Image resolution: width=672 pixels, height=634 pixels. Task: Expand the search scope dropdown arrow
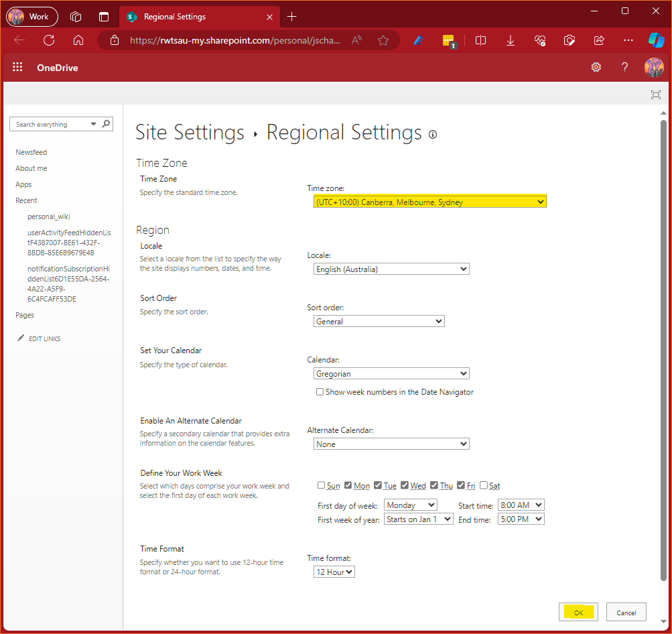(x=93, y=124)
